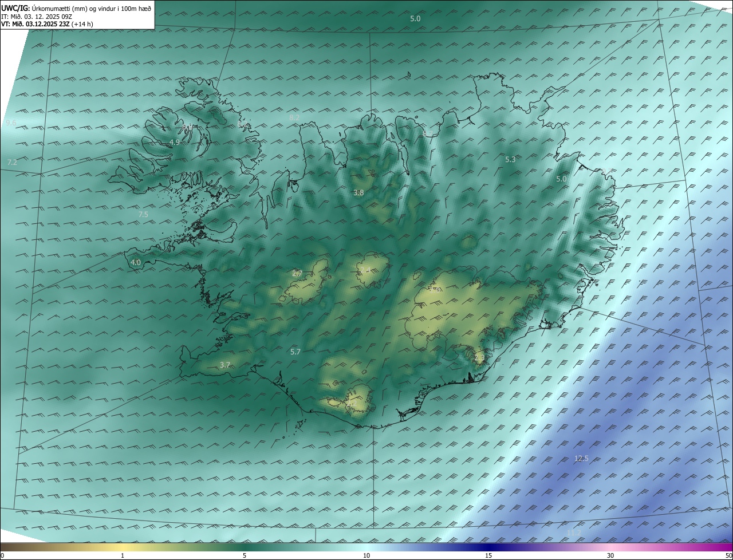Click the 0 label on the color scale
This screenshot has width=733, height=560.
click(x=2, y=555)
